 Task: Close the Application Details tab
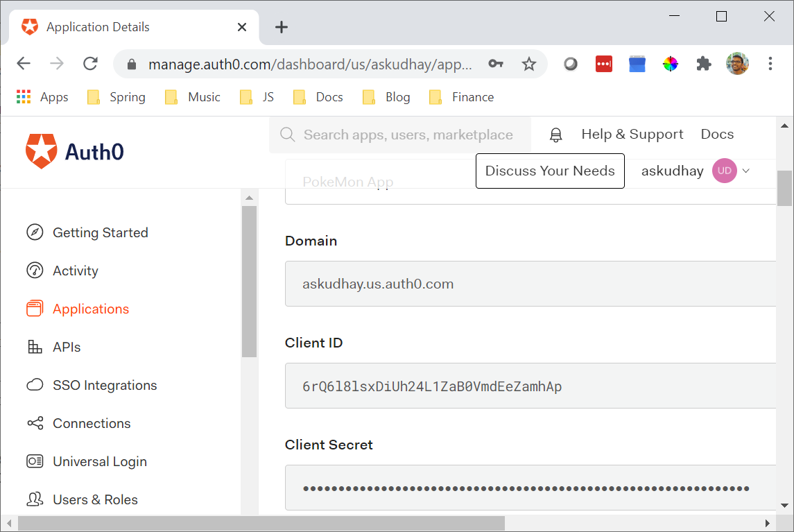pos(242,27)
